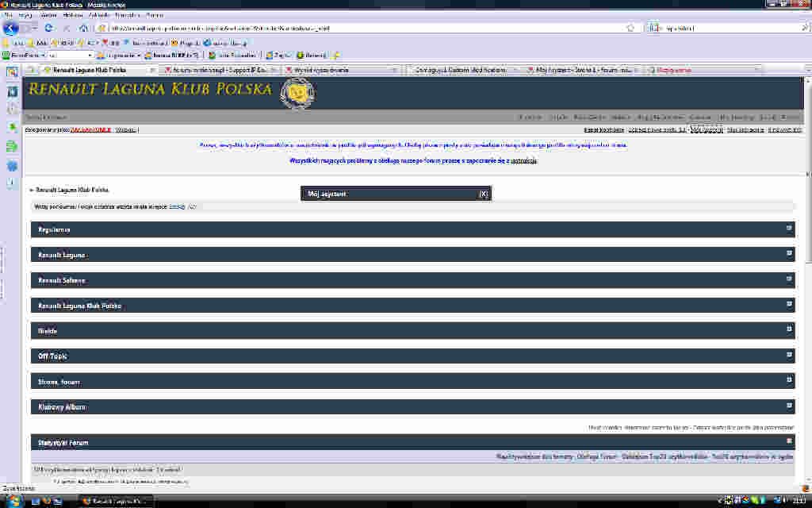
Task: Open the Renault Safrane category header link
Action: coord(61,281)
